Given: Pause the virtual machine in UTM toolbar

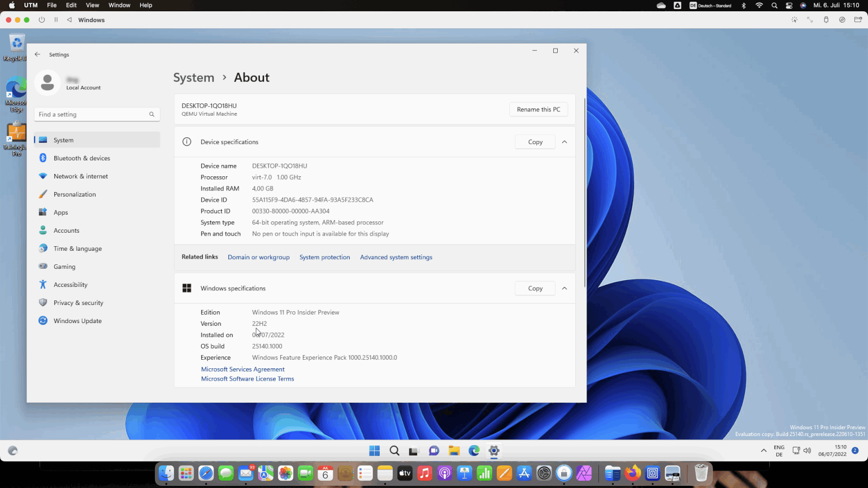Looking at the screenshot, I should coord(56,20).
